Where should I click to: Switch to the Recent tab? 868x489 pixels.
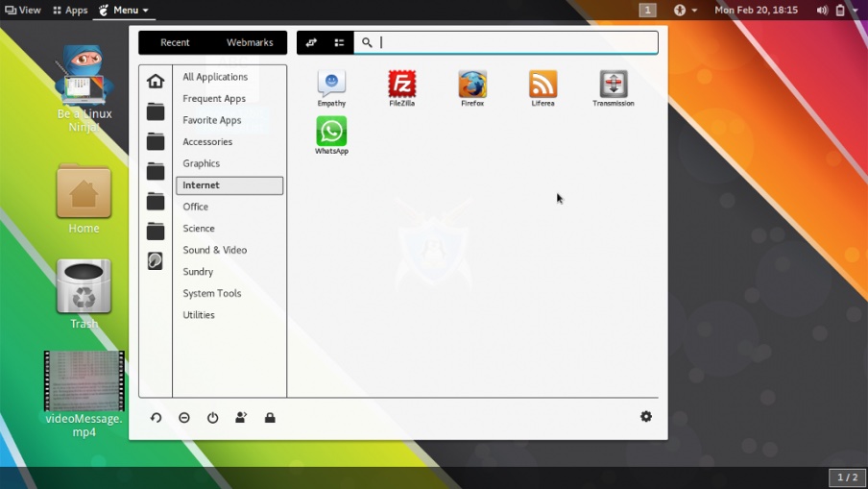pos(175,42)
